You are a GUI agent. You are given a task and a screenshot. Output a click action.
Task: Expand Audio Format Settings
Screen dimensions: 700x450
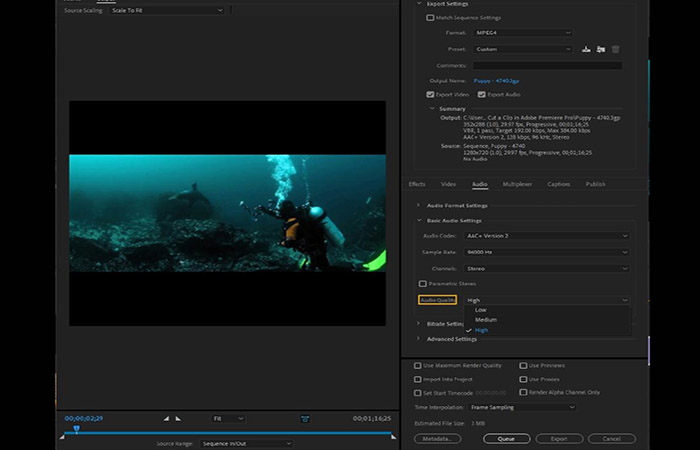click(x=418, y=205)
